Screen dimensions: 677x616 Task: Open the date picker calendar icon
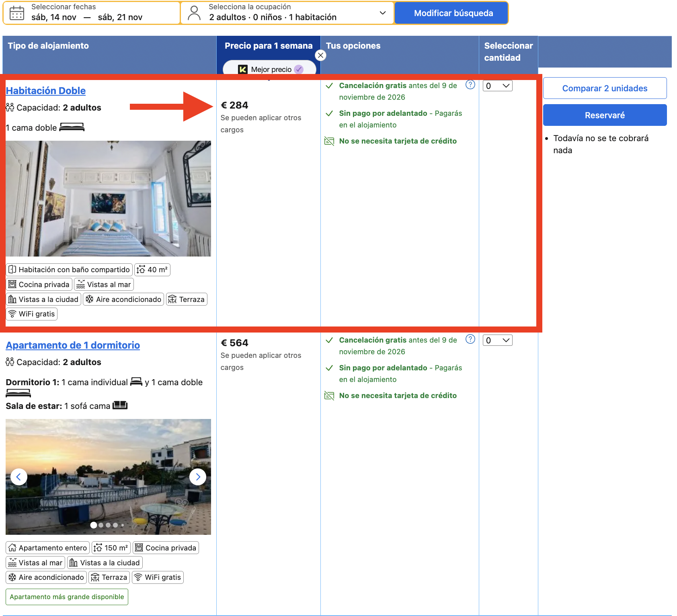click(17, 13)
